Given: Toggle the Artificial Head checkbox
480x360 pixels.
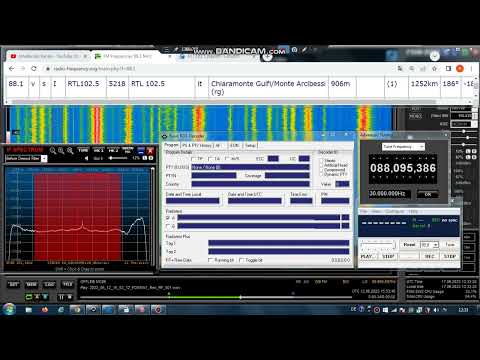Looking at the screenshot, I should (322, 165).
